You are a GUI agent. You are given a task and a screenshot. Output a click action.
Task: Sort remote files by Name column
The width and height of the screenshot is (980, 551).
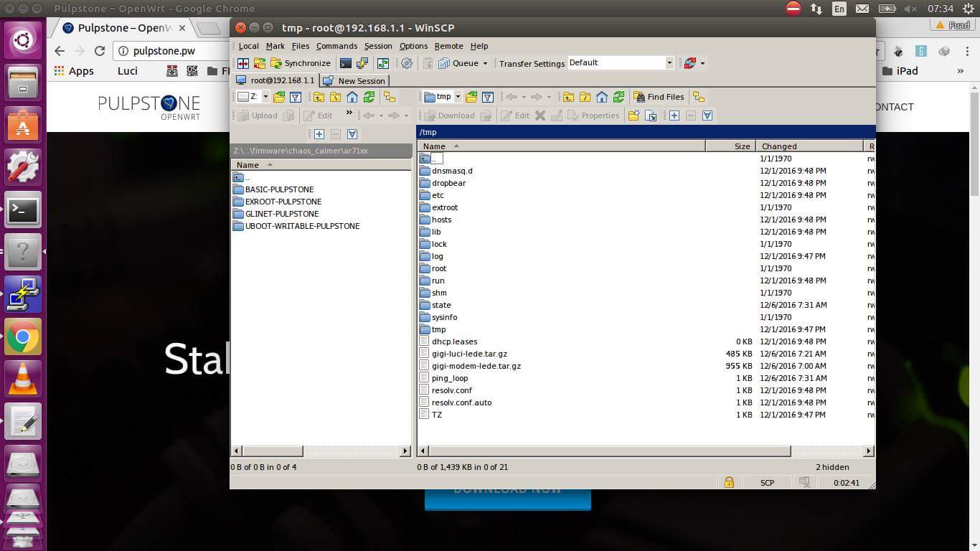click(561, 146)
